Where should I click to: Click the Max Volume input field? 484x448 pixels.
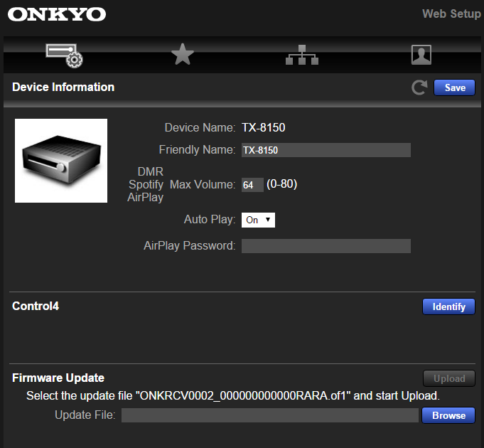[x=252, y=185]
